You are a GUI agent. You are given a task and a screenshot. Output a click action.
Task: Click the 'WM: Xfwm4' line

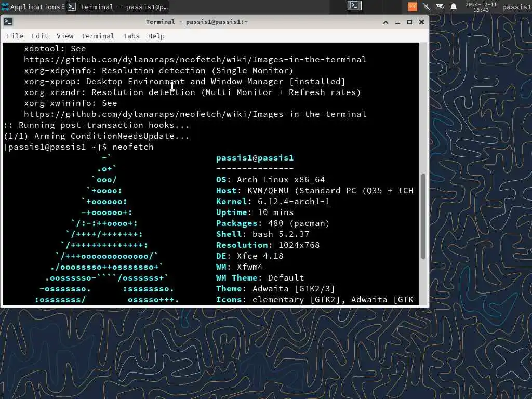coord(239,267)
